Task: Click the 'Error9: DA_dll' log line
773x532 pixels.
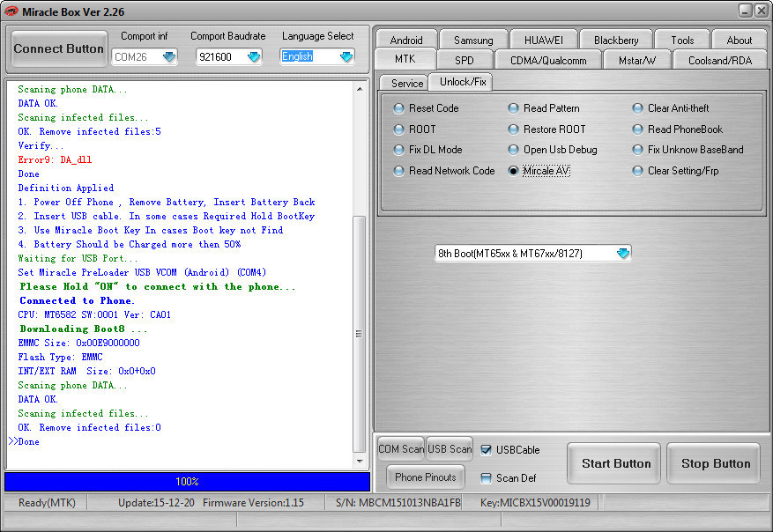Action: (x=55, y=159)
